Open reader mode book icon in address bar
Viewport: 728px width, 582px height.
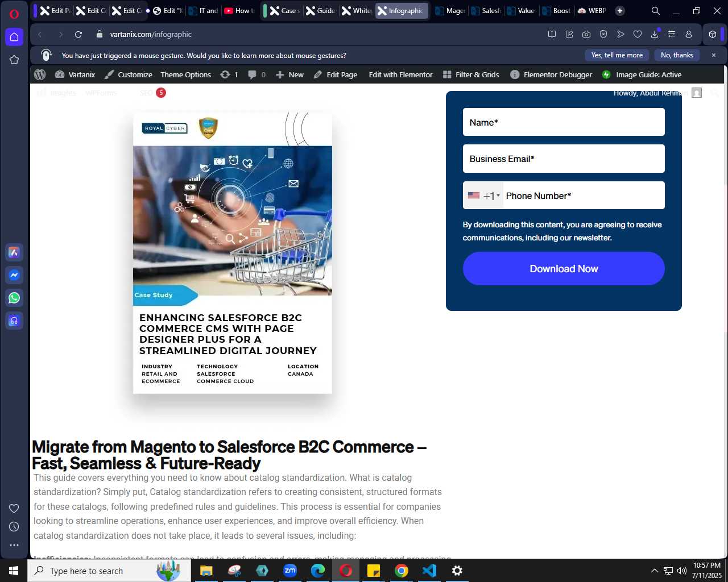[552, 34]
